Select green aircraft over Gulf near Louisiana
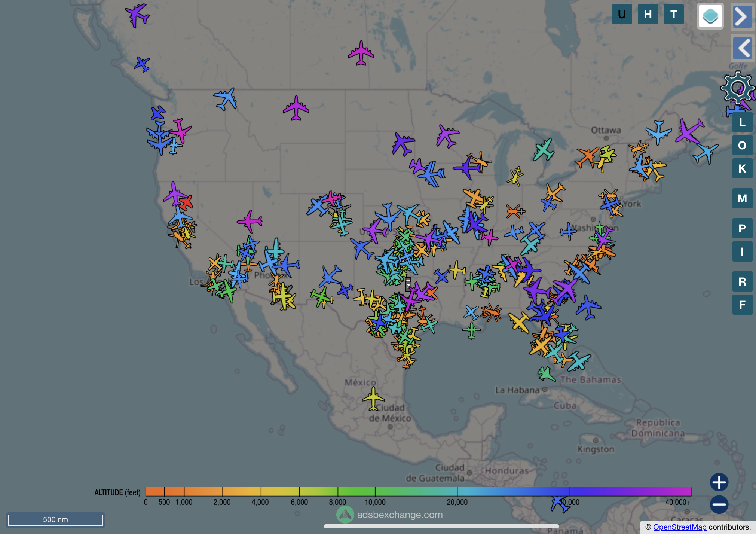This screenshot has height=534, width=756. point(471,330)
